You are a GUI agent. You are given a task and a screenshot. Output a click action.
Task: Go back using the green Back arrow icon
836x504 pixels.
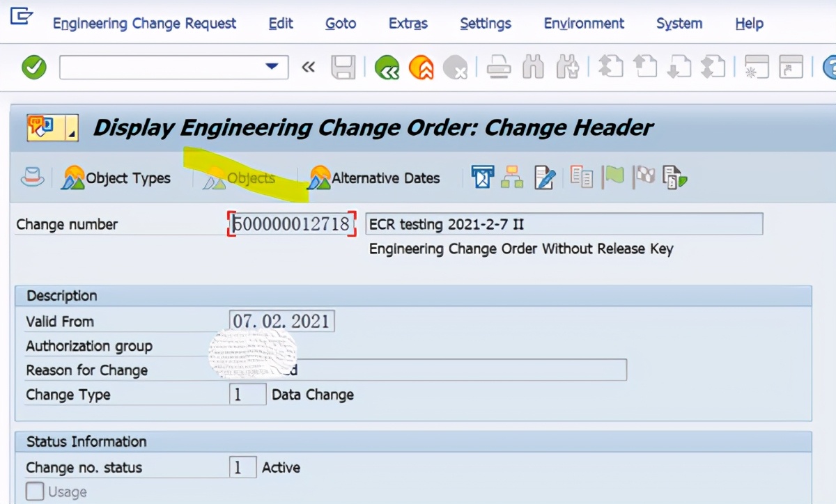(x=387, y=67)
